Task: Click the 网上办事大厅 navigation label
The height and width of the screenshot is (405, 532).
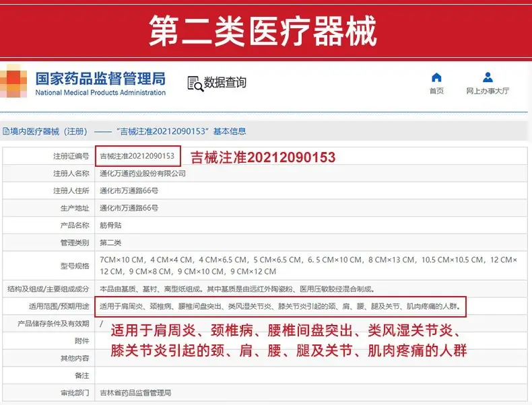Action: (488, 91)
